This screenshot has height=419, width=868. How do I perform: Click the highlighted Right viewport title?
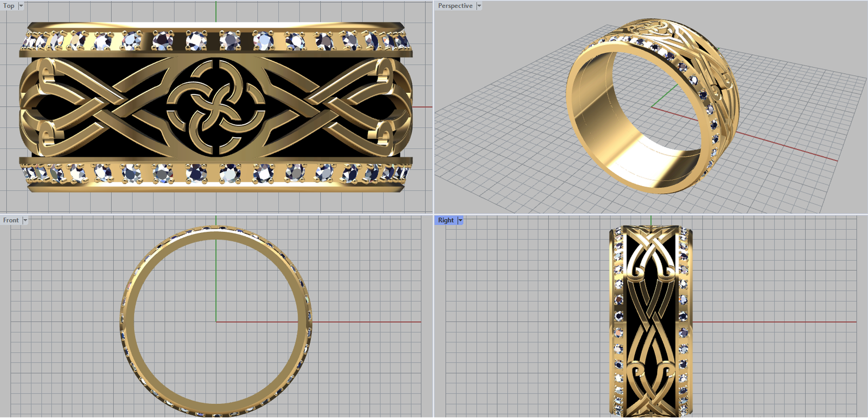(445, 220)
